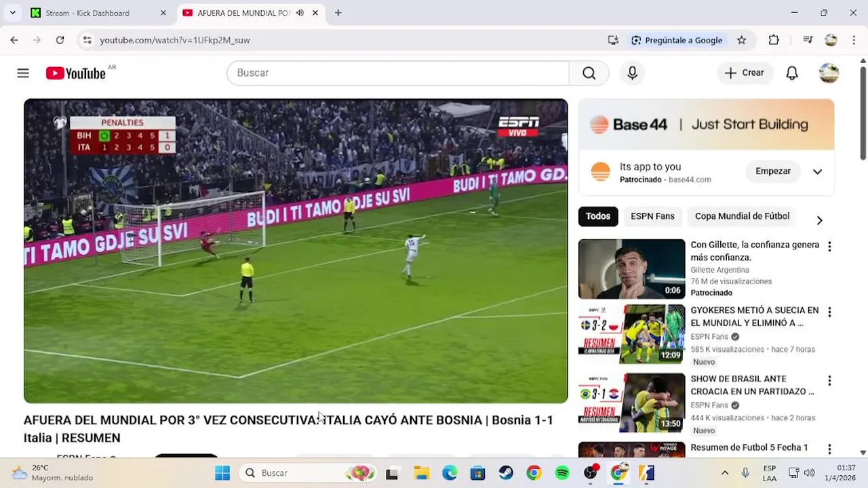Show hidden system tray icons chevron

(724, 473)
